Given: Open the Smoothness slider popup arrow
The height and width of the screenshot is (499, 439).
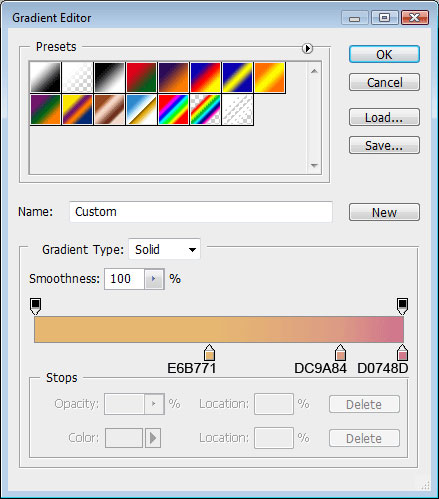Looking at the screenshot, I should [x=154, y=279].
